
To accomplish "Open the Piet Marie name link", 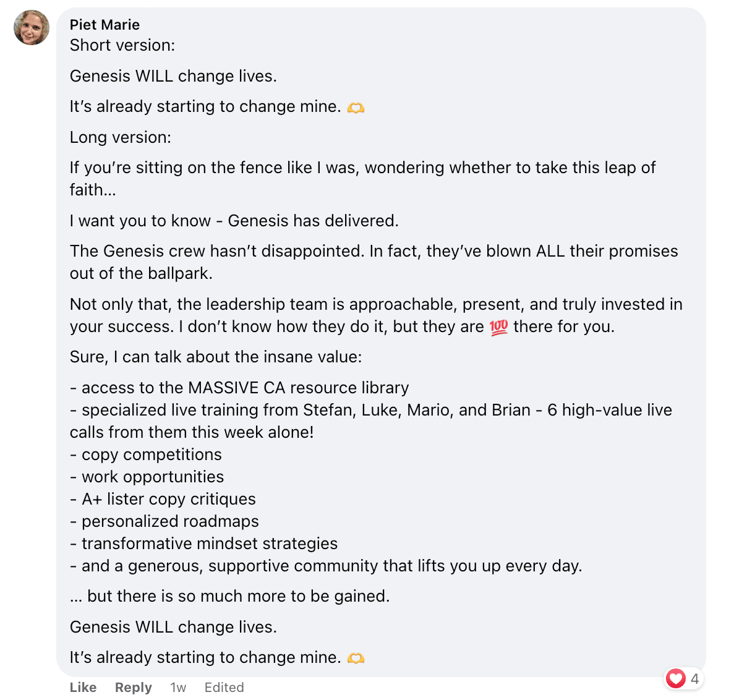I will coord(105,25).
